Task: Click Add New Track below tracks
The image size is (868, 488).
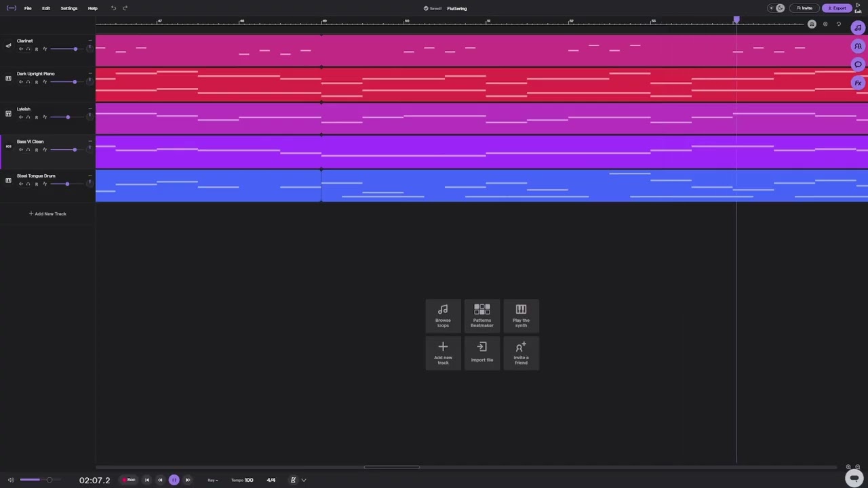Action: pos(47,213)
